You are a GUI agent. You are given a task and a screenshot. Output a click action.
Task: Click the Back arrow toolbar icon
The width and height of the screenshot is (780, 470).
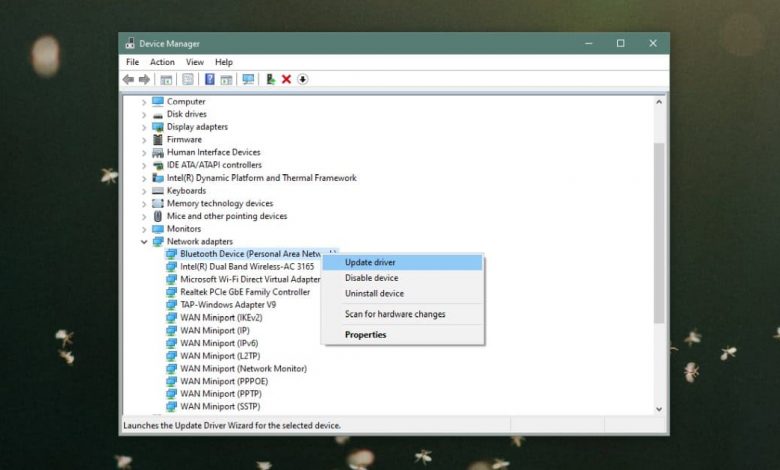128,80
